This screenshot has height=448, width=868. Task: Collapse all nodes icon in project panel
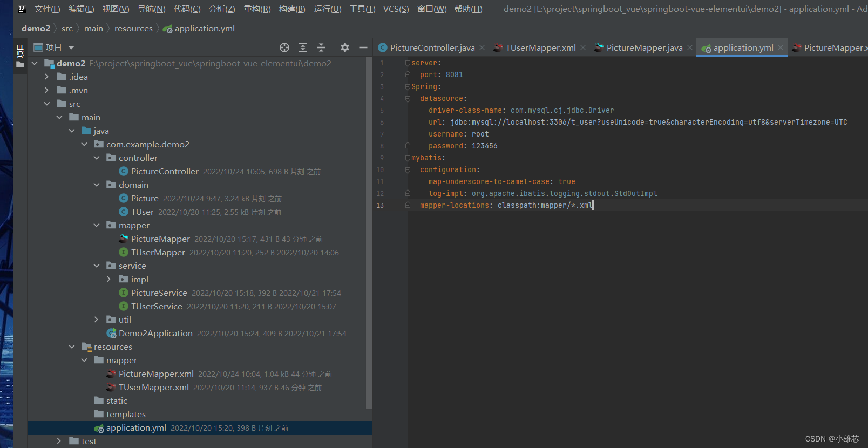(x=321, y=47)
